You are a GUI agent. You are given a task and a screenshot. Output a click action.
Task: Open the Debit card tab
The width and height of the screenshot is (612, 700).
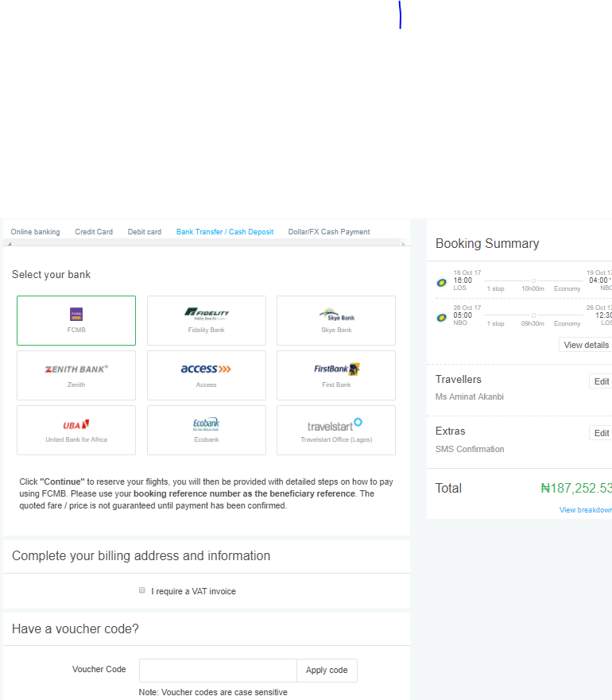tap(145, 232)
